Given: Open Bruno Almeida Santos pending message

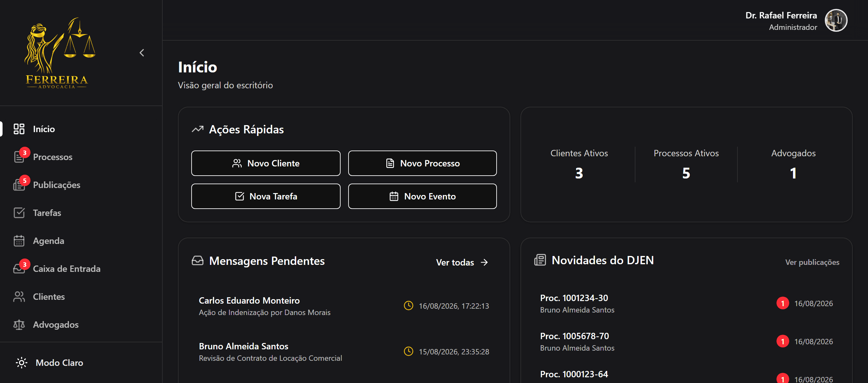Looking at the screenshot, I should click(344, 352).
